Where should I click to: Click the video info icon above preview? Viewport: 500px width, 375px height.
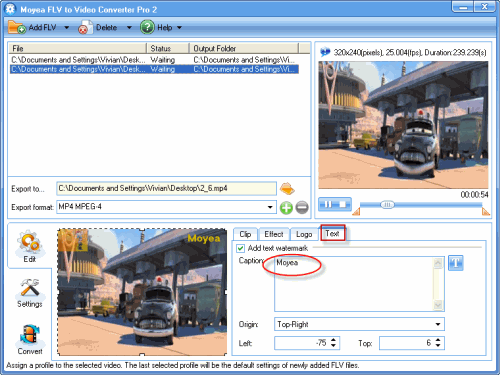[x=325, y=52]
